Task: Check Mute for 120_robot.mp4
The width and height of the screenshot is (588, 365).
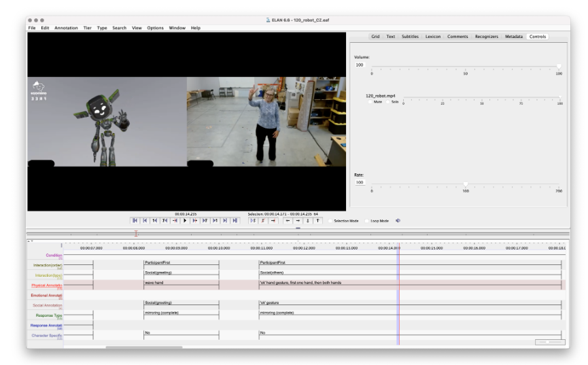Action: pyautogui.click(x=370, y=102)
